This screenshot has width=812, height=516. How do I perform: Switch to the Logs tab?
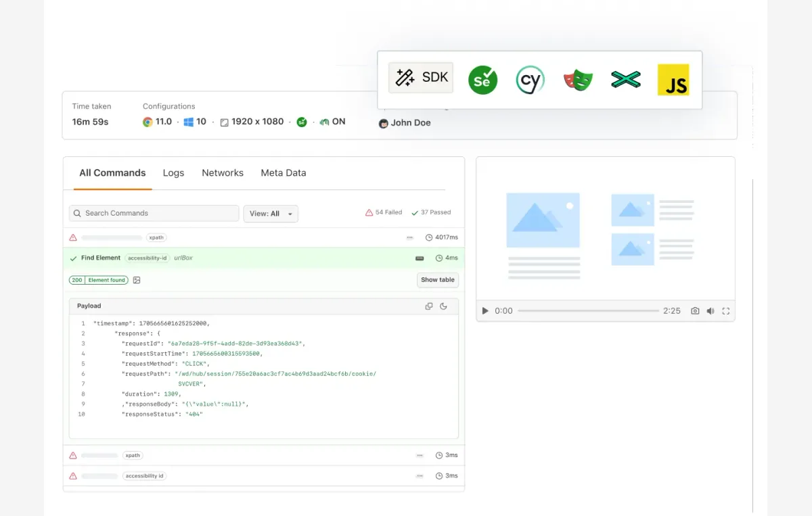[173, 173]
